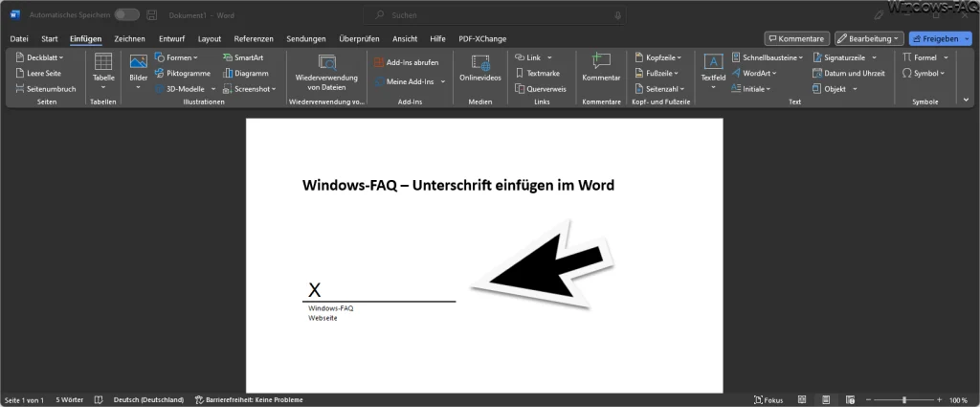Adjust the zoom slider handle

click(x=904, y=399)
